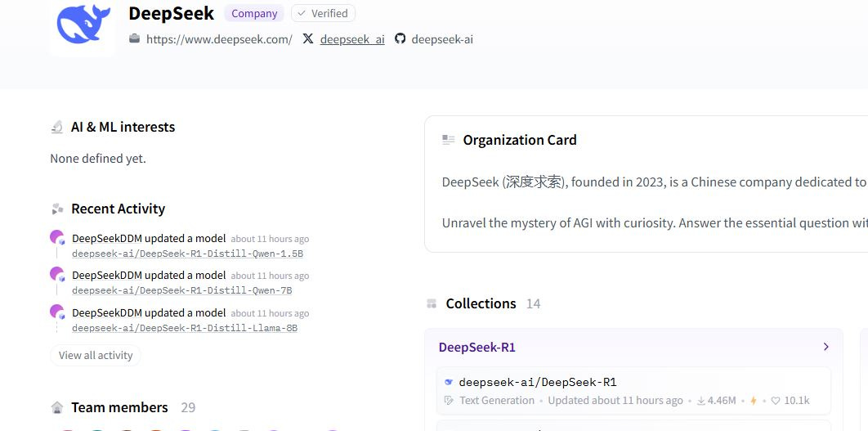Open deepseek-ai/DeepSeek-R1-Distill-Llama-8B model link
The height and width of the screenshot is (431, 868).
pyautogui.click(x=185, y=328)
